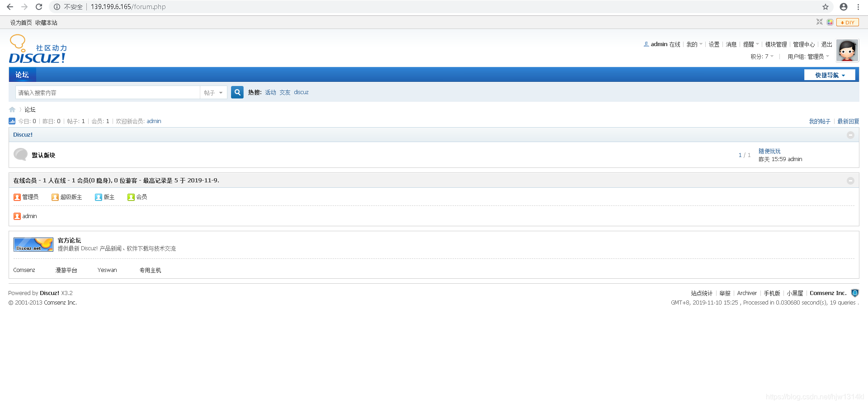Open 手机版 in the footer
The width and height of the screenshot is (868, 405).
pos(772,293)
